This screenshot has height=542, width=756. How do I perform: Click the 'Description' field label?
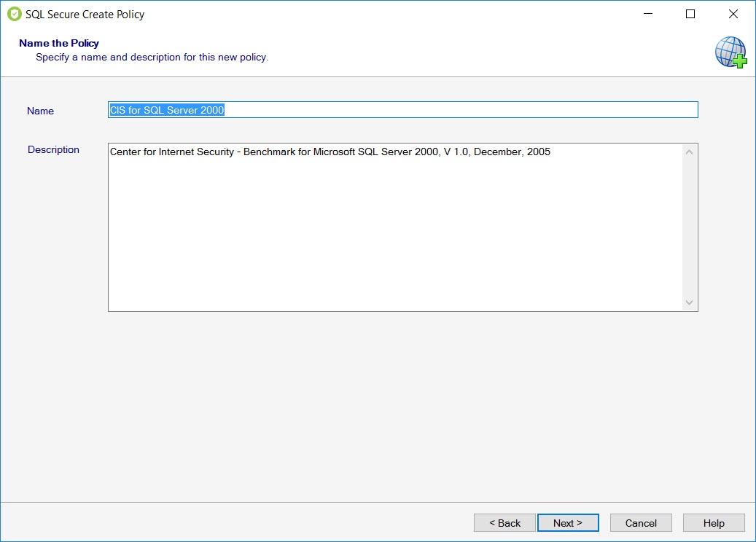click(53, 150)
